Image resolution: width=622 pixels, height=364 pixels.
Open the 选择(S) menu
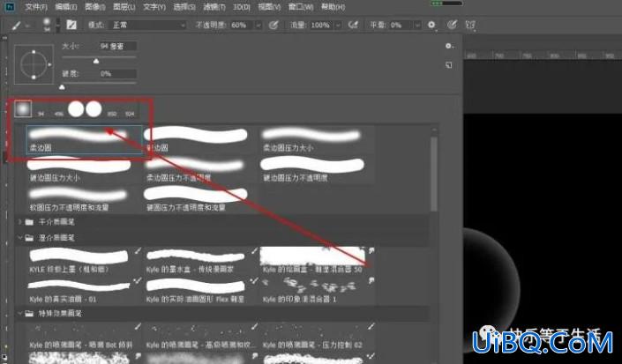point(184,7)
